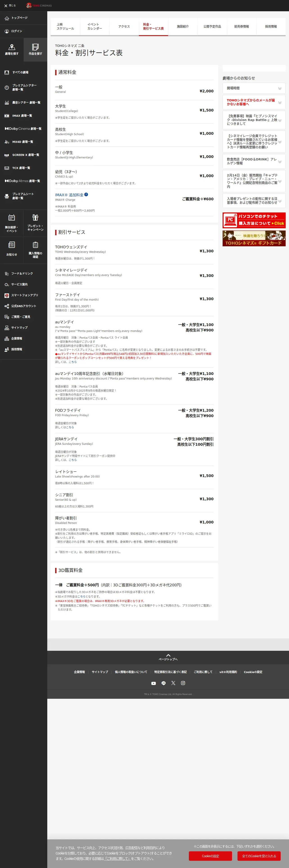Open 特定商取引法に基づく表記 footer link
289x868 pixels.
[171, 672]
